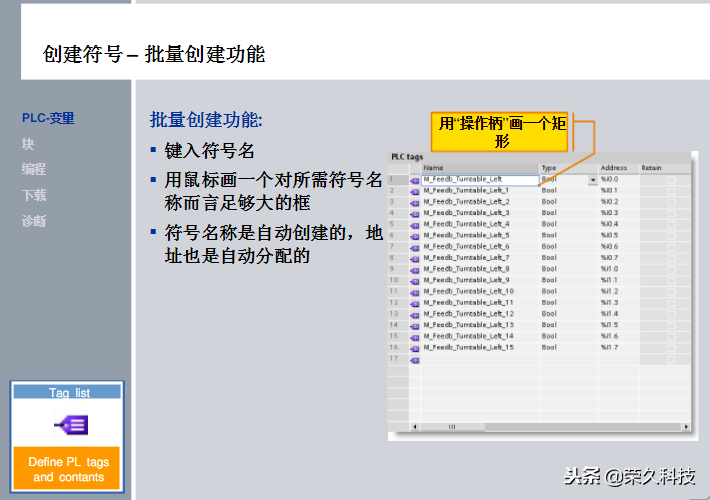710x500 pixels.
Task: Toggle Retain checkbox for M_Feedb_Turntable_Left_5
Action: point(671,236)
